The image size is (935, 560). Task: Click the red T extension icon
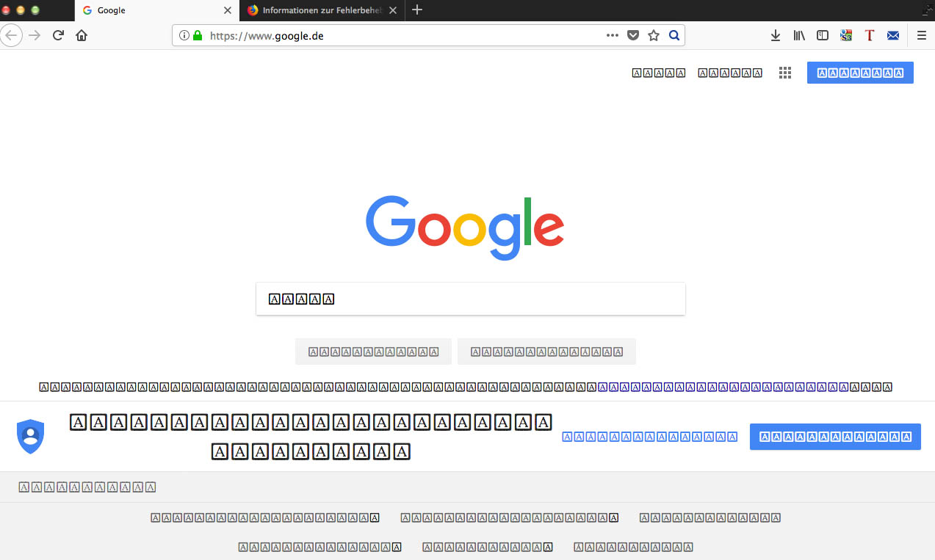870,35
